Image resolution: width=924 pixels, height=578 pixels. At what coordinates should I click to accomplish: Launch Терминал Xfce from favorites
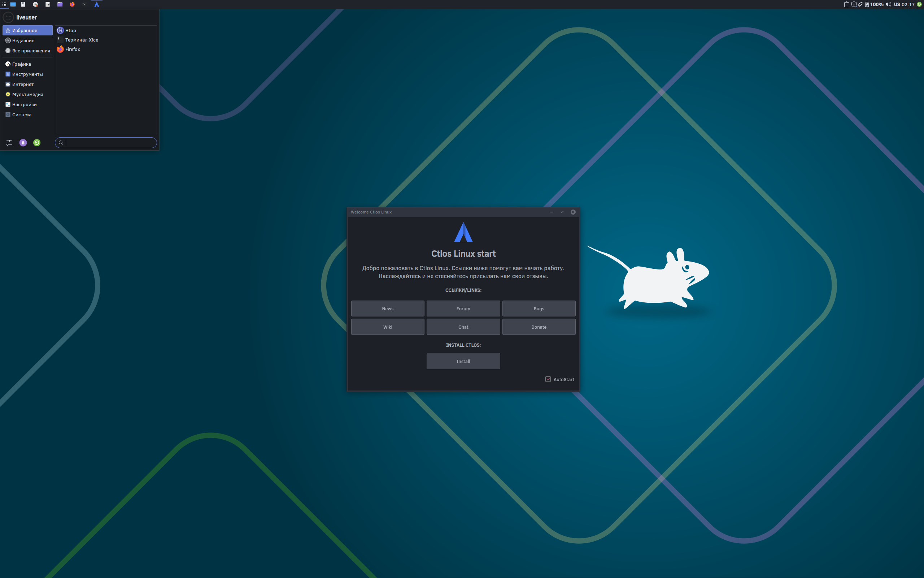tap(106, 40)
